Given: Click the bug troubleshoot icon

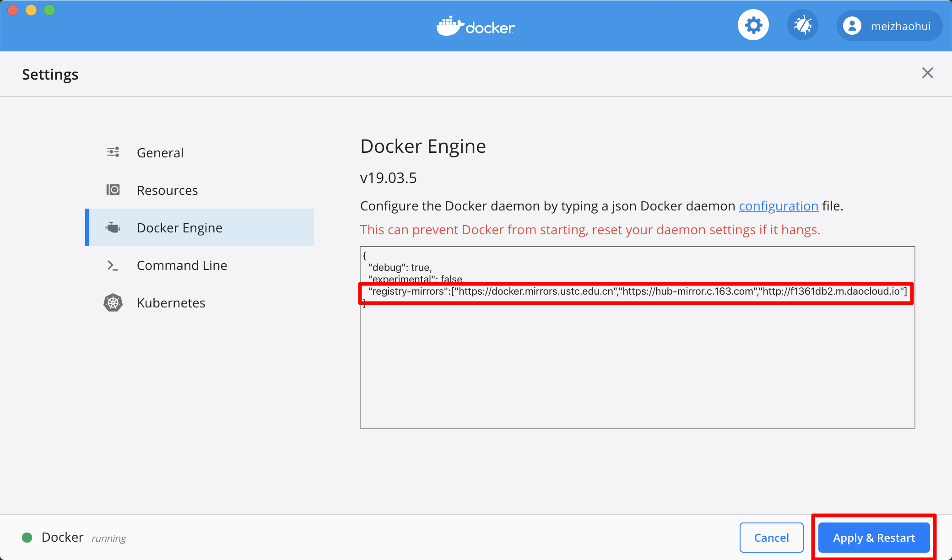Looking at the screenshot, I should [802, 25].
